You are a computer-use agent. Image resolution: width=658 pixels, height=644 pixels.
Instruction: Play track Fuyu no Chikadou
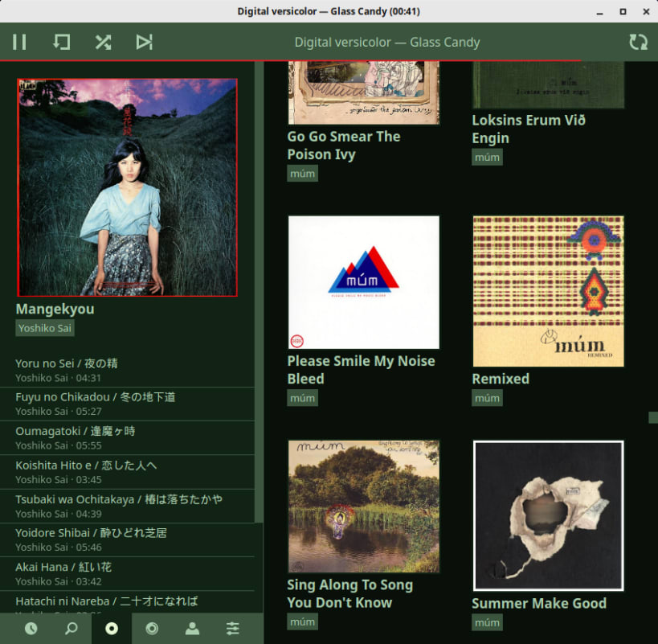(127, 404)
